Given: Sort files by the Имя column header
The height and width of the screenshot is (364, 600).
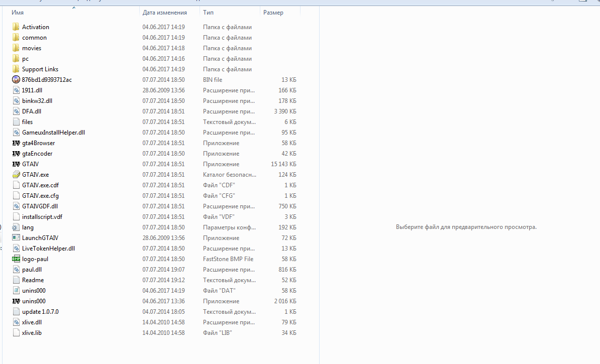Looking at the screenshot, I should [18, 13].
